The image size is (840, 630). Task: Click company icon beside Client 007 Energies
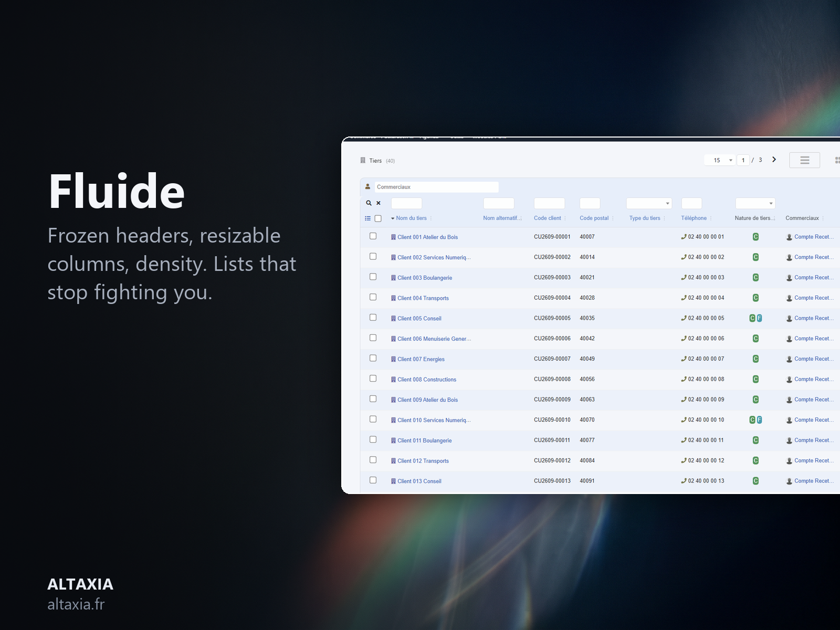393,359
